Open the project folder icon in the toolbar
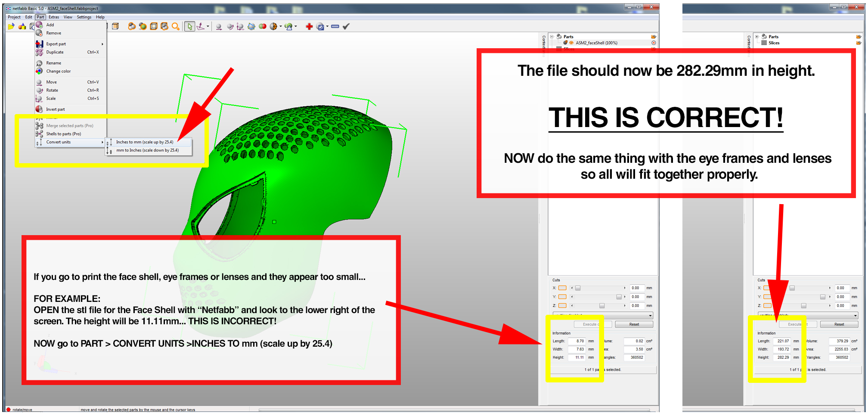The height and width of the screenshot is (416, 868). 11,27
